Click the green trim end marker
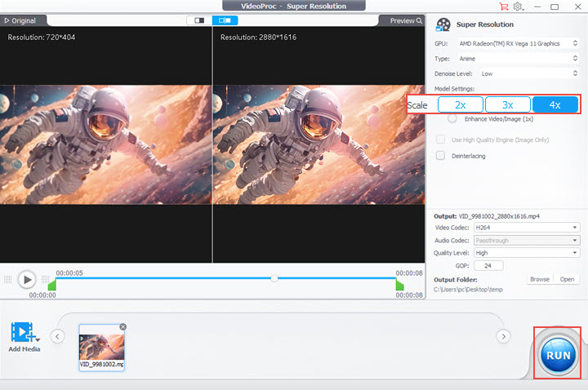This screenshot has width=588, height=390. 399,285
